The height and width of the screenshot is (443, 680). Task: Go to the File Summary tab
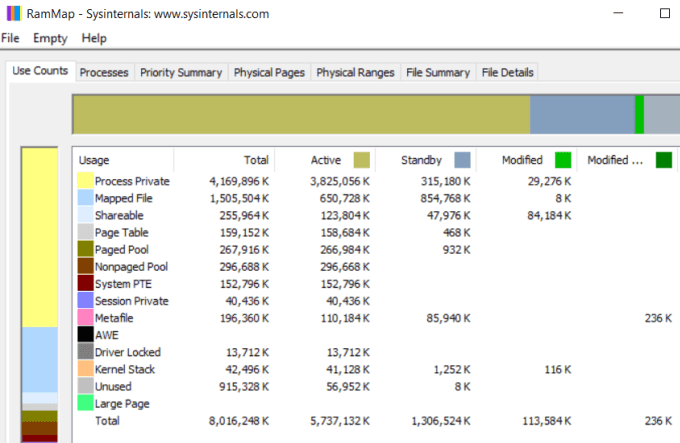tap(438, 72)
